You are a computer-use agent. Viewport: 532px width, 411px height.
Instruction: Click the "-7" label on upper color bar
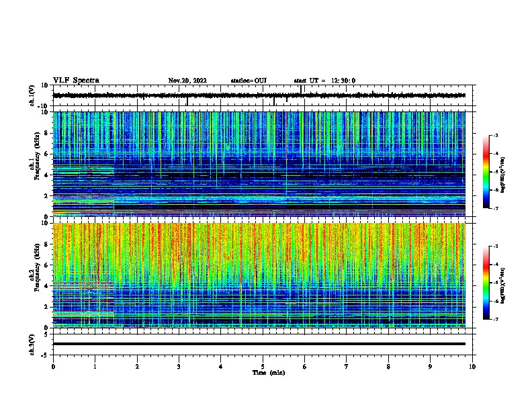(496, 208)
